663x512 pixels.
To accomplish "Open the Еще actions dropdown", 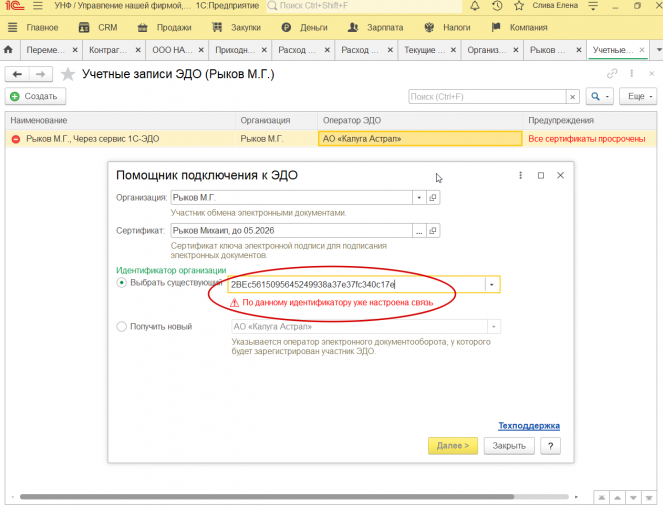I will (x=638, y=97).
